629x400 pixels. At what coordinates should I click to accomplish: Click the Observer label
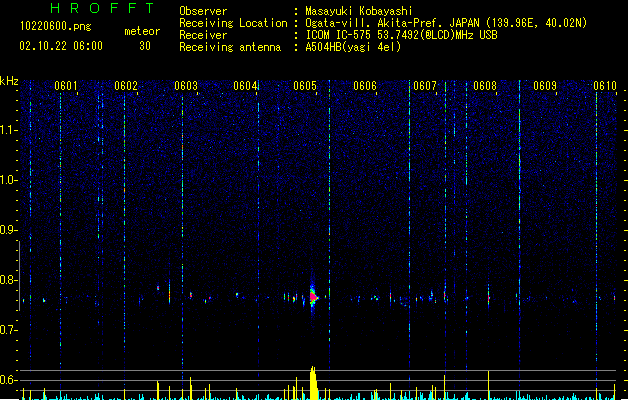click(x=203, y=11)
